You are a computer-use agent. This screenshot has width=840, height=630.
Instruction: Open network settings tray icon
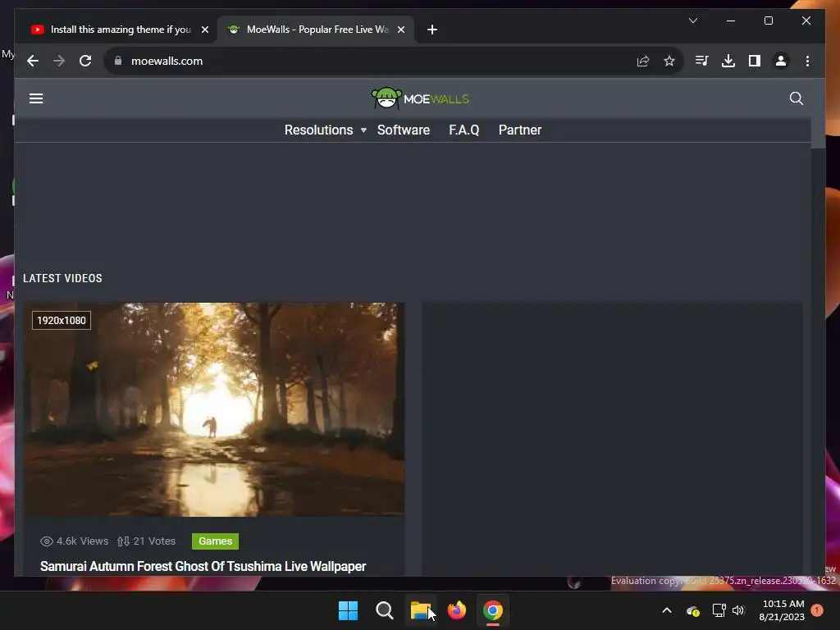(719, 610)
